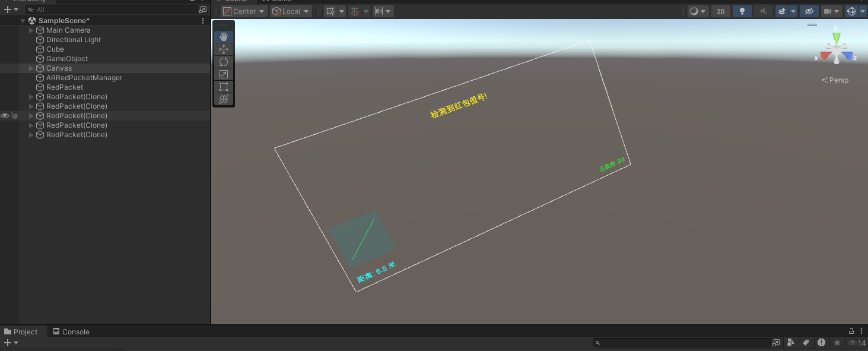The width and height of the screenshot is (868, 351).
Task: Click the scene camera settings icon
Action: tap(827, 11)
